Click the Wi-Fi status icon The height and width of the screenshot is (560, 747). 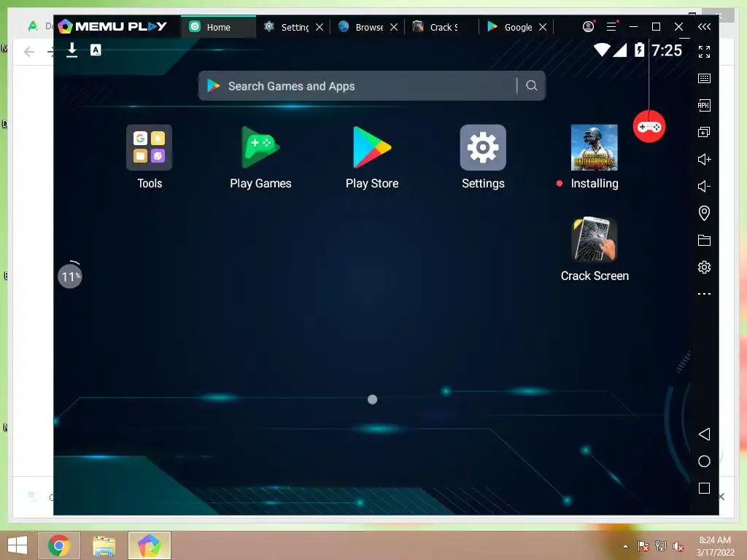pyautogui.click(x=602, y=50)
